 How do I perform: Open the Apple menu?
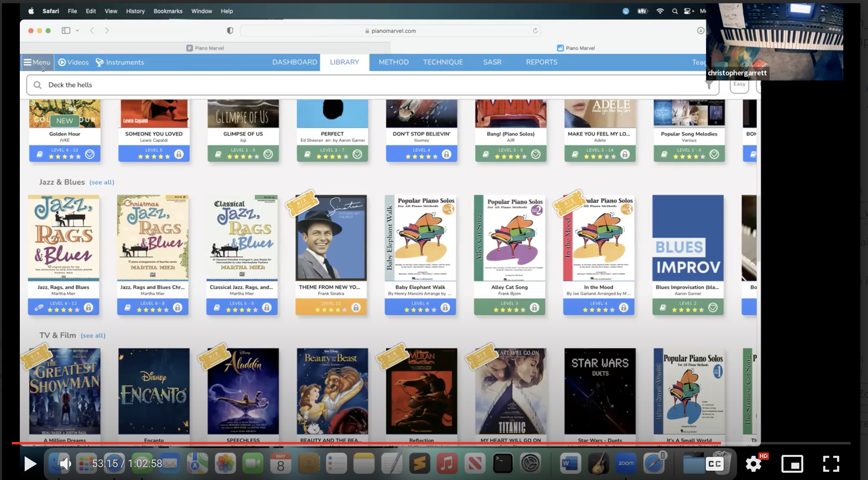coord(31,11)
